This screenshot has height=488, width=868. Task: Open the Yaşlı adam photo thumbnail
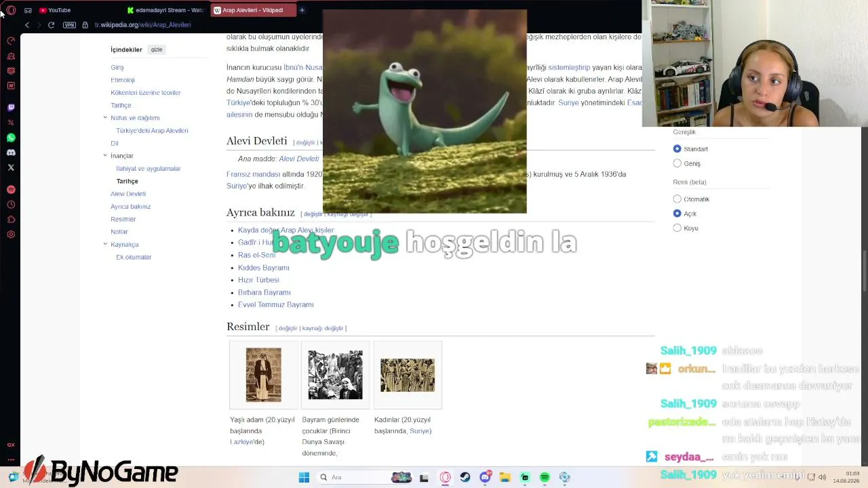click(x=264, y=374)
